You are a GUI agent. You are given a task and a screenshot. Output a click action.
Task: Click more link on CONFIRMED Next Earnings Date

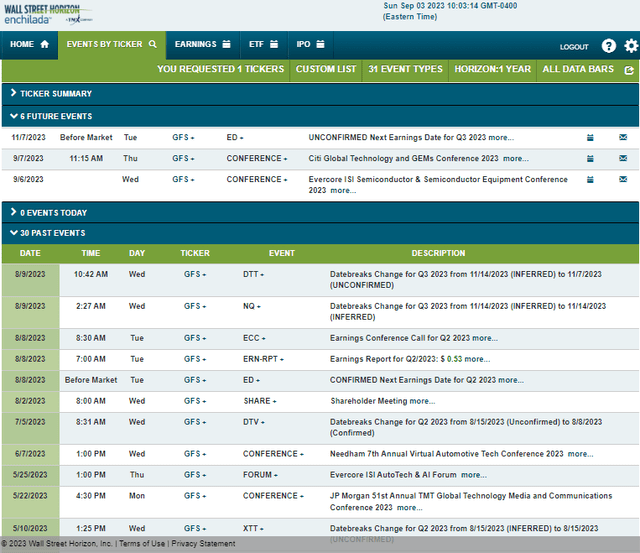click(511, 380)
